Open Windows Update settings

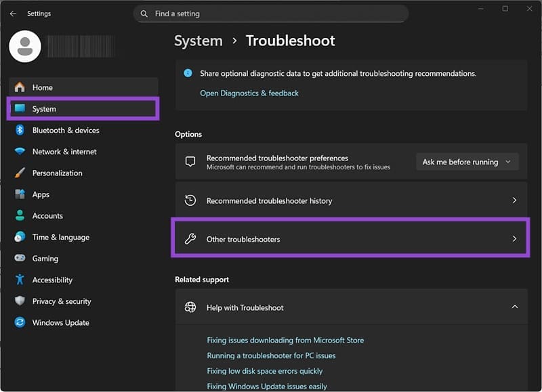pos(61,322)
